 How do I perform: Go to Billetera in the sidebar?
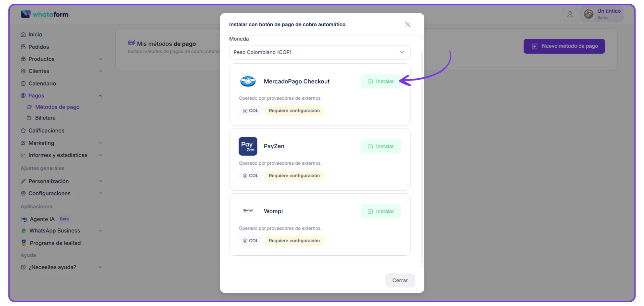pos(45,118)
